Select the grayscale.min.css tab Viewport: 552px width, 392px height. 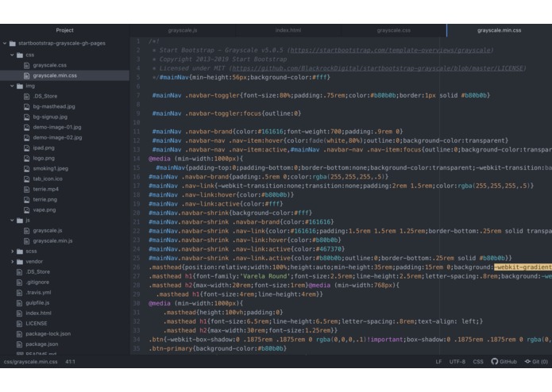pos(500,30)
